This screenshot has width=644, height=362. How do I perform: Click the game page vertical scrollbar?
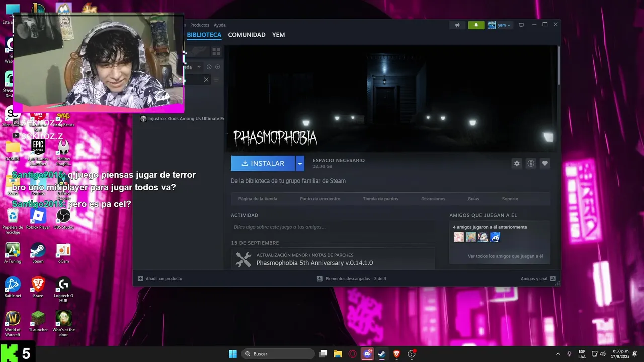(559, 65)
